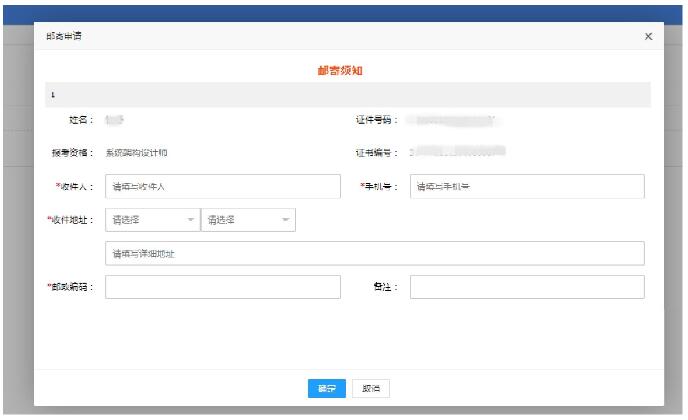Click the 邮寄申请 dialog title

[x=66, y=37]
